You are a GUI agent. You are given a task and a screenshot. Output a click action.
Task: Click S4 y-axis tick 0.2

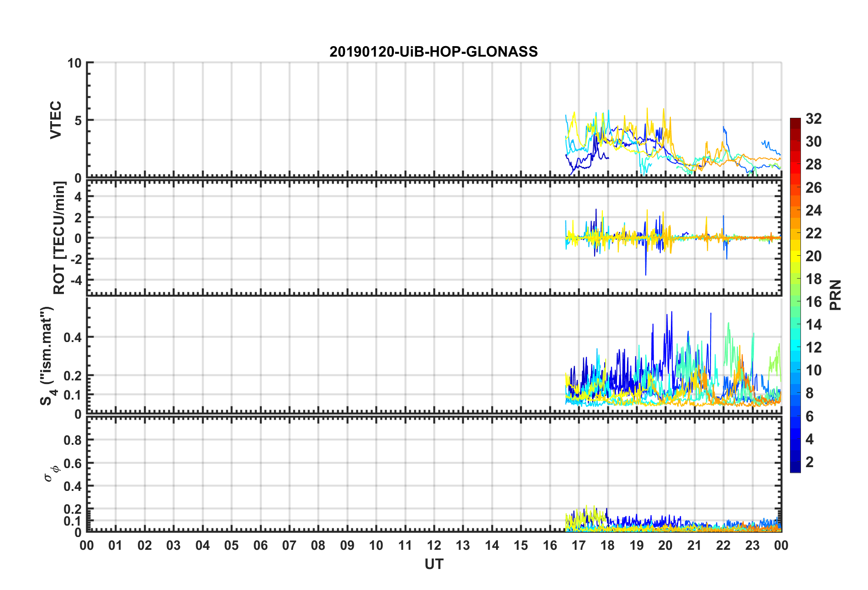point(73,376)
